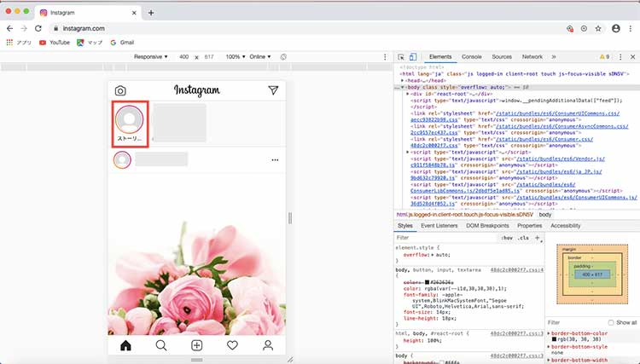Switch to the Network tab
This screenshot has height=364, width=640.
[532, 57]
